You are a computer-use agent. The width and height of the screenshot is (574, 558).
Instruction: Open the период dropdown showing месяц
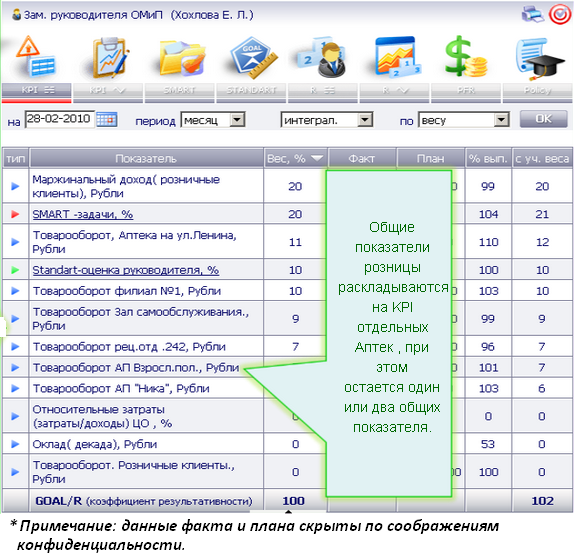pyautogui.click(x=213, y=120)
